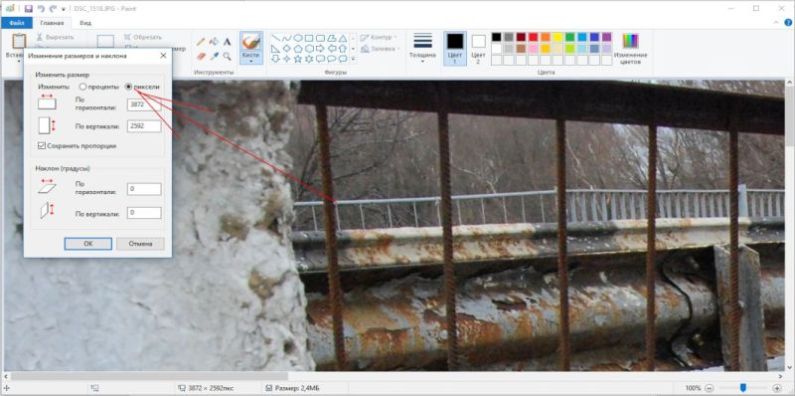Screen dimensions: 795x396
Task: Click the Cut (Вырезать) button
Action: [55, 37]
